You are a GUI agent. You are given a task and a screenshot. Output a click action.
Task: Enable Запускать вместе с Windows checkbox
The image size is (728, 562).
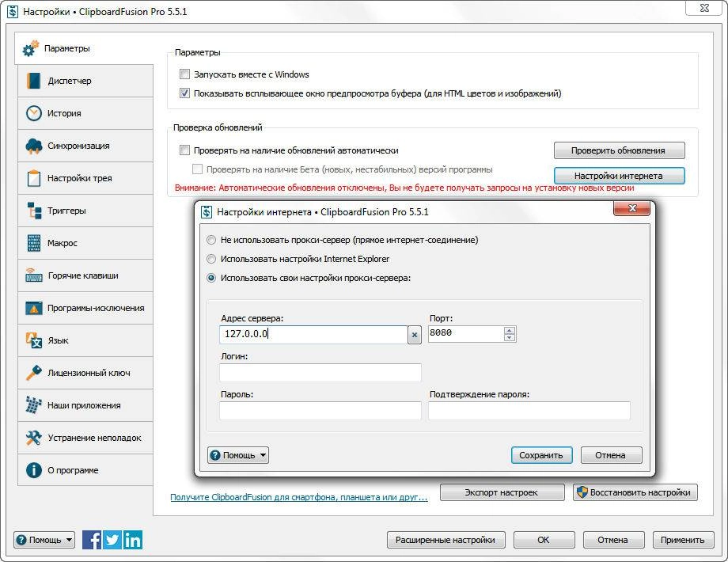point(185,74)
